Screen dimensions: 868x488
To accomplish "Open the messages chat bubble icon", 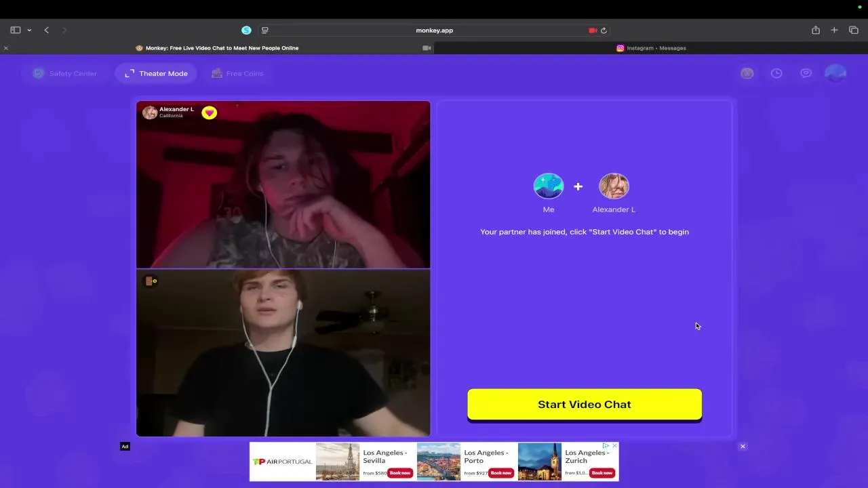I will coord(806,73).
